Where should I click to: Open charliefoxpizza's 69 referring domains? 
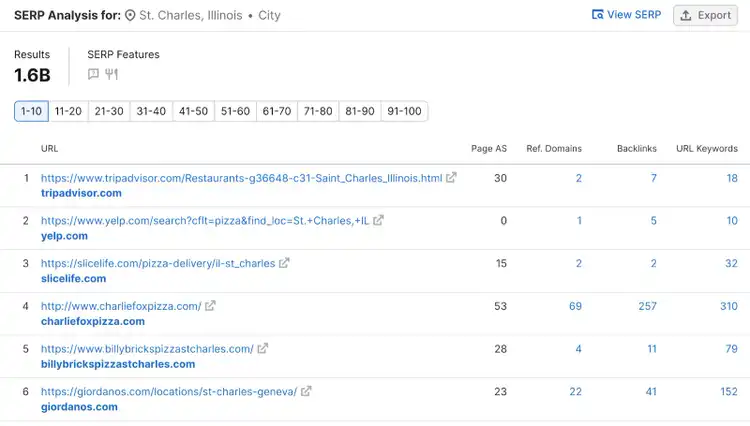tap(575, 306)
